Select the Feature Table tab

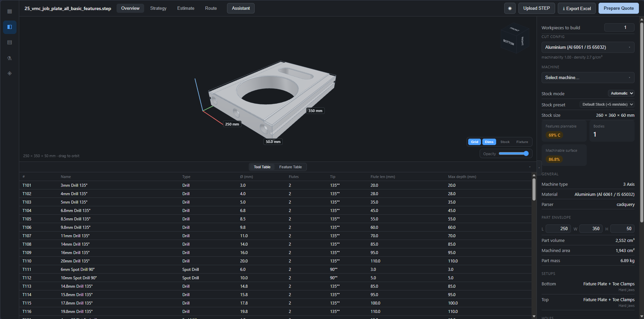pyautogui.click(x=290, y=167)
